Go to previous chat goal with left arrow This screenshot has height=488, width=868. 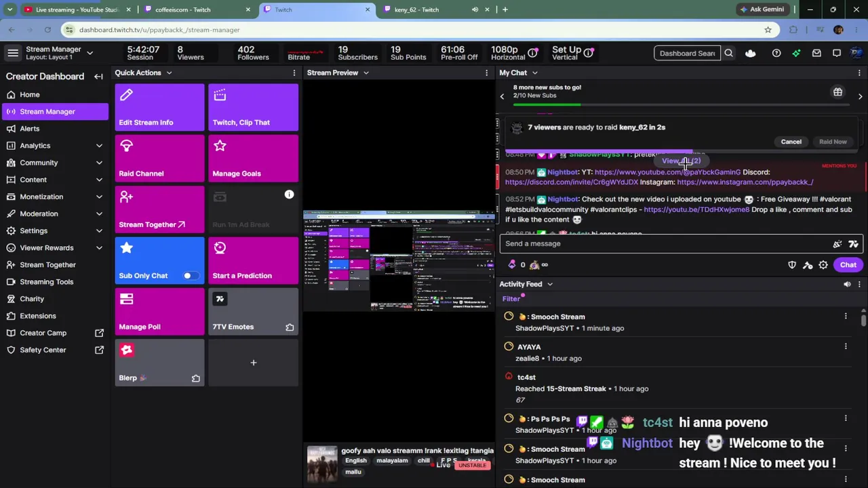click(x=502, y=96)
